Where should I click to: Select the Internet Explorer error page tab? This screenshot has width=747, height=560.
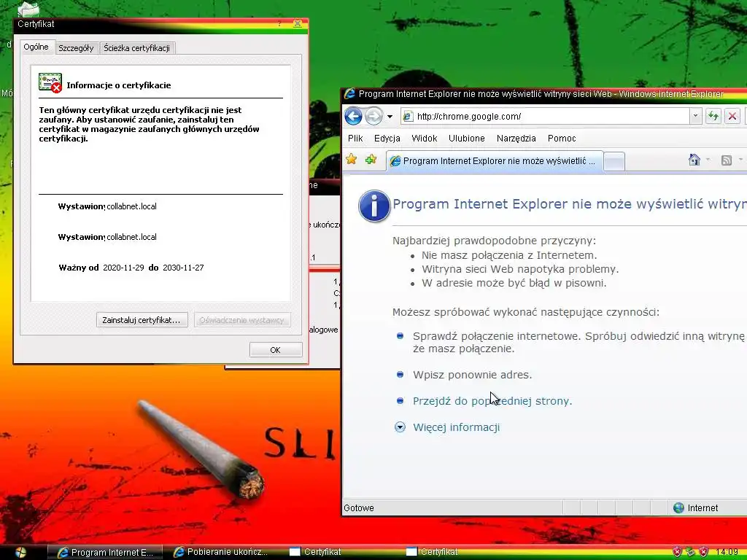495,161
